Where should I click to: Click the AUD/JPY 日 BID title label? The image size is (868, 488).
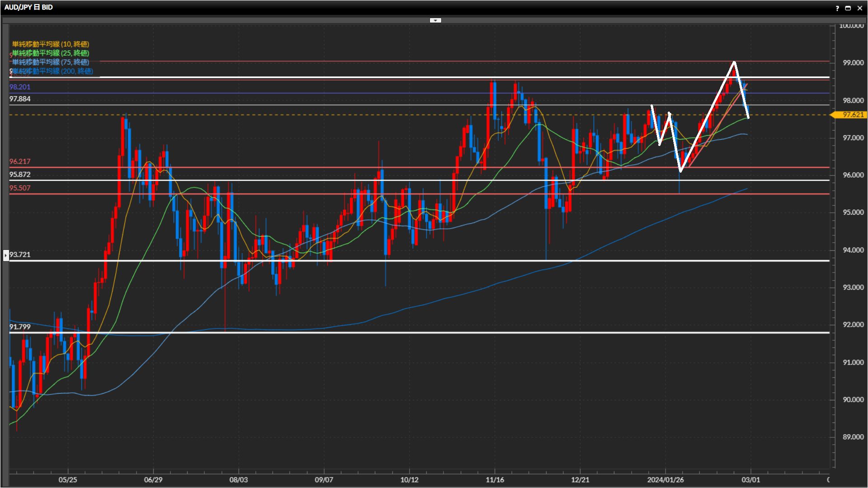click(x=28, y=8)
